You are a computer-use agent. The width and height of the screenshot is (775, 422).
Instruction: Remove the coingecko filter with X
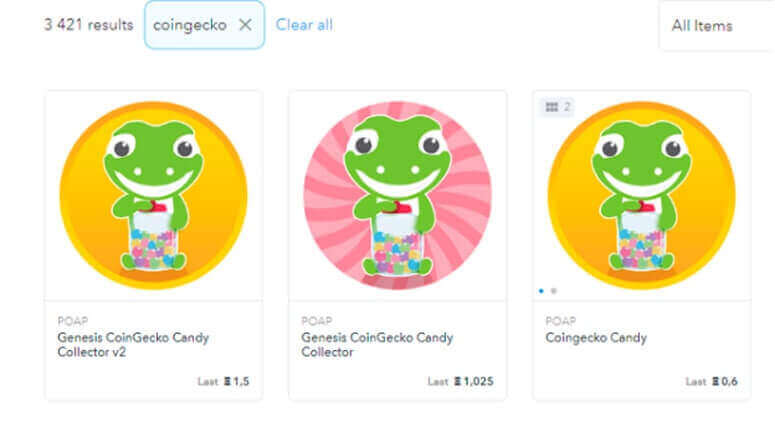[x=245, y=25]
